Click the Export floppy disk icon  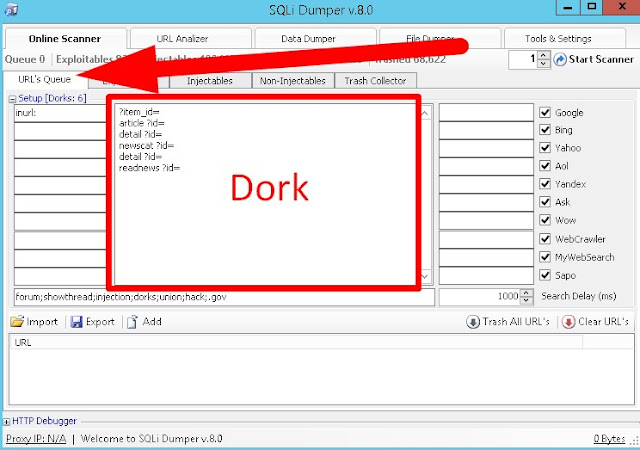(76, 322)
